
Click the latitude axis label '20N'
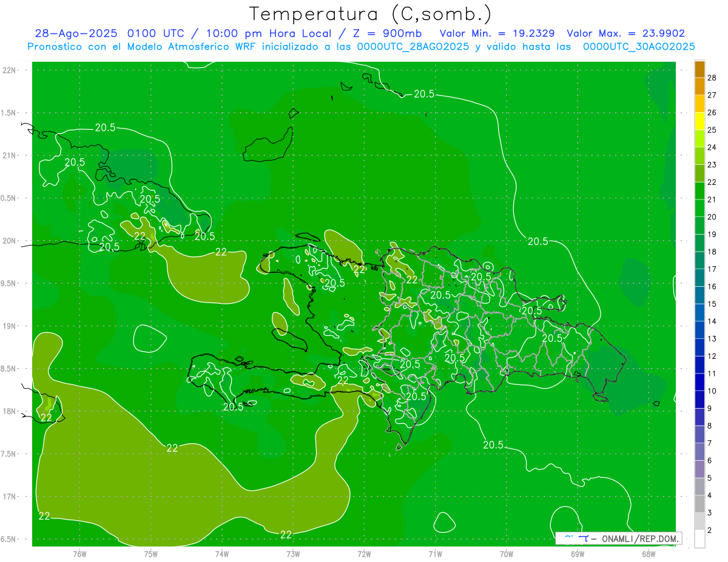click(x=8, y=241)
